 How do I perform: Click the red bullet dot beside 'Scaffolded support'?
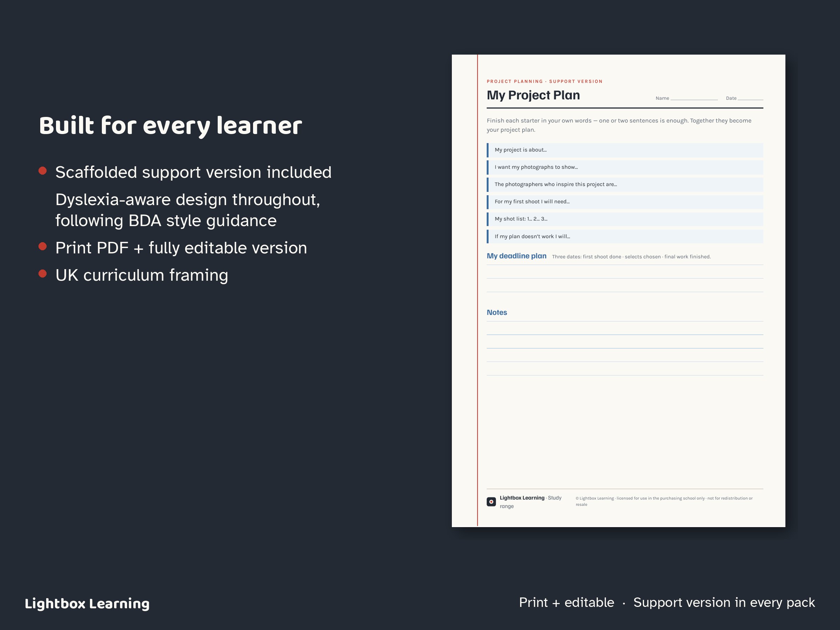(43, 170)
